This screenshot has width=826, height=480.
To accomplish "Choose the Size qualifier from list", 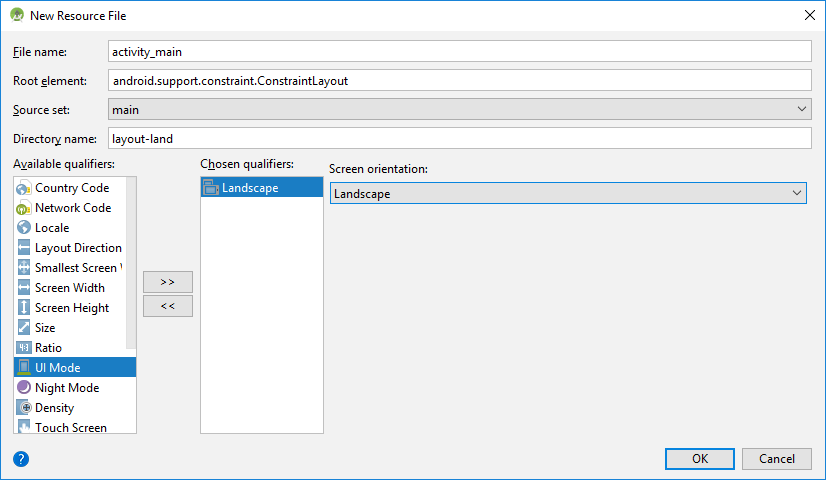I will pyautogui.click(x=45, y=328).
